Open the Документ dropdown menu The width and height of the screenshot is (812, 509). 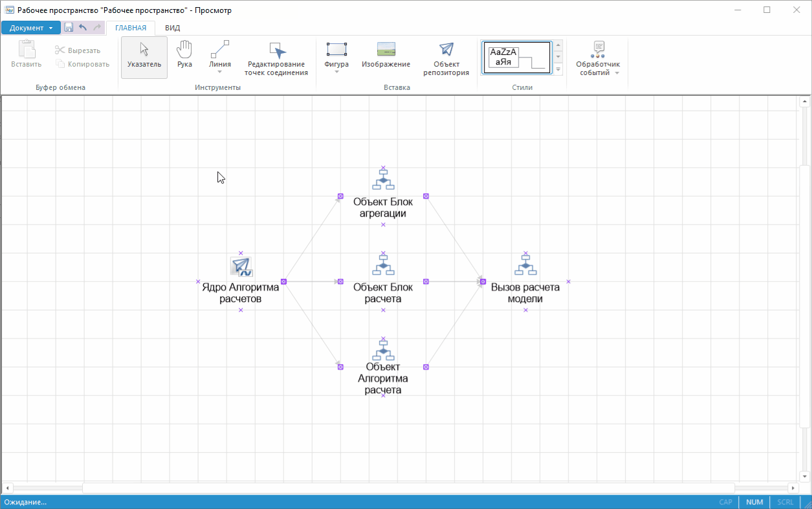click(x=31, y=28)
